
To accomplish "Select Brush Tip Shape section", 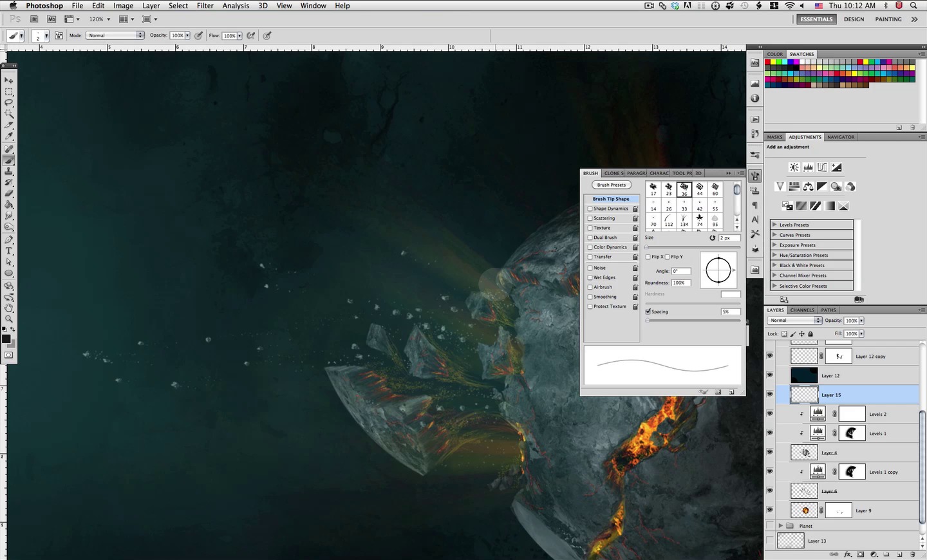I will click(x=612, y=199).
